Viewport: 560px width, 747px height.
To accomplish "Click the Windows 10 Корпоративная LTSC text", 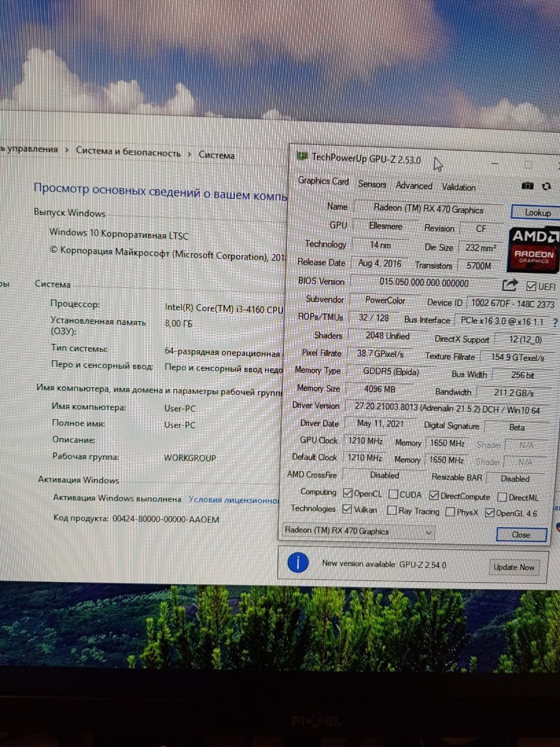I will [x=118, y=233].
